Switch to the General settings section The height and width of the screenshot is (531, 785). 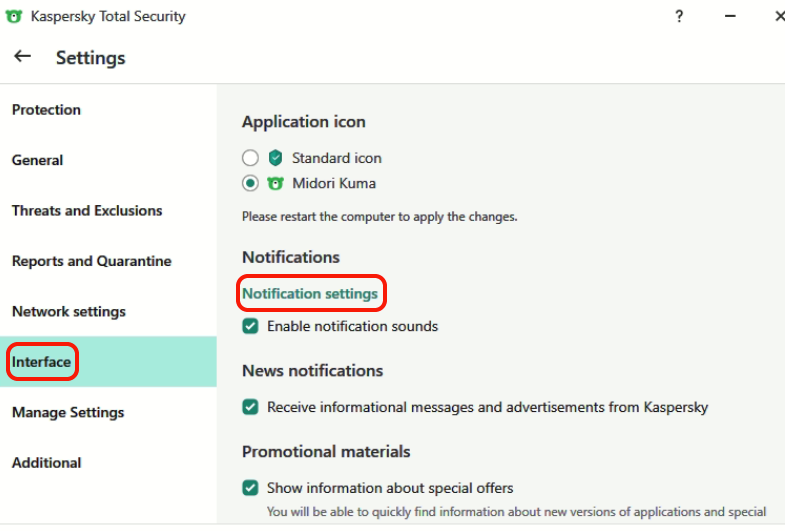pos(38,160)
